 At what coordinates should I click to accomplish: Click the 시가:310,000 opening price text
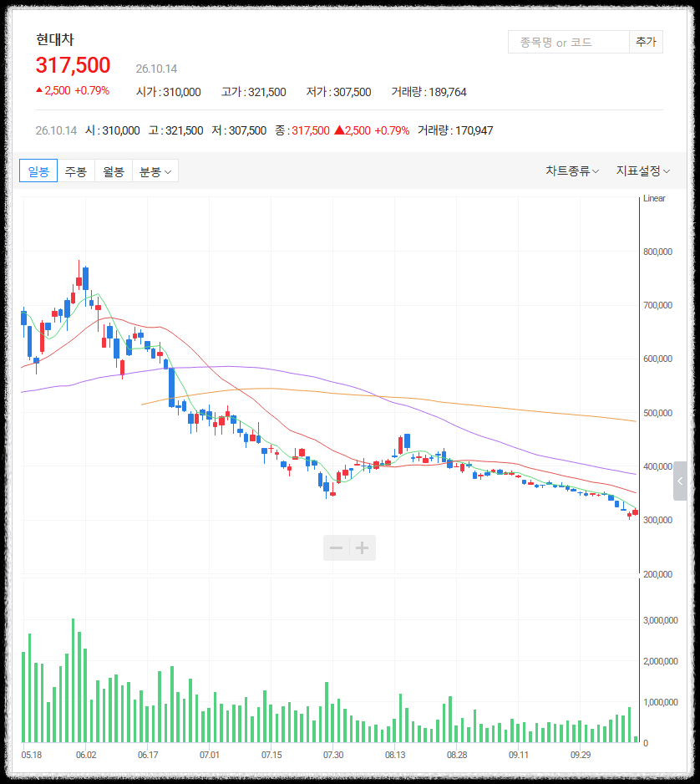169,92
